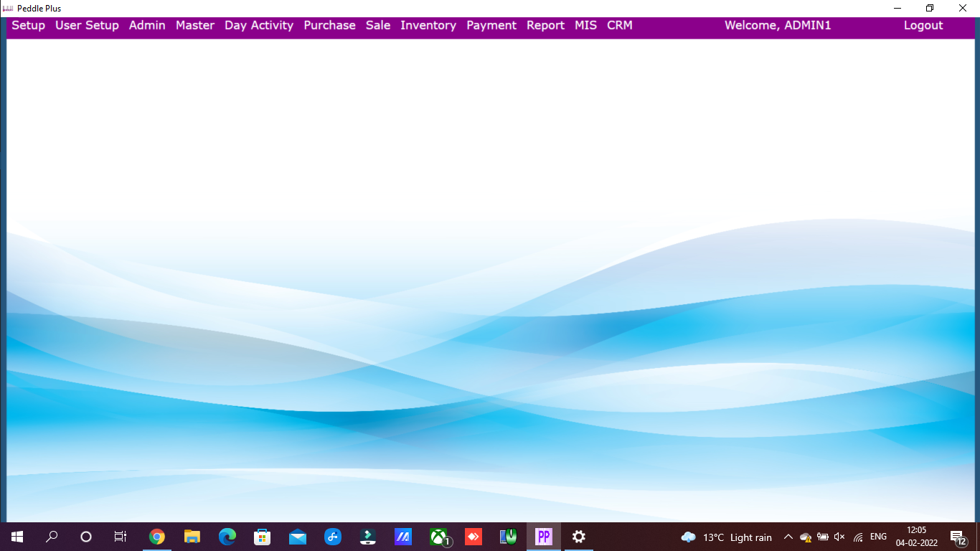The image size is (980, 551).
Task: Open the weather widget showing Light rain
Action: coord(726,537)
